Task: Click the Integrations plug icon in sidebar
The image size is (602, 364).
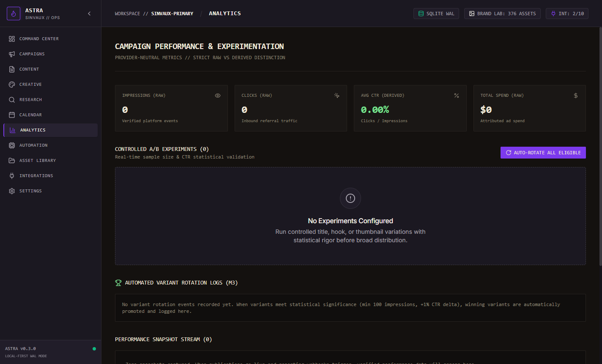Action: pos(12,176)
